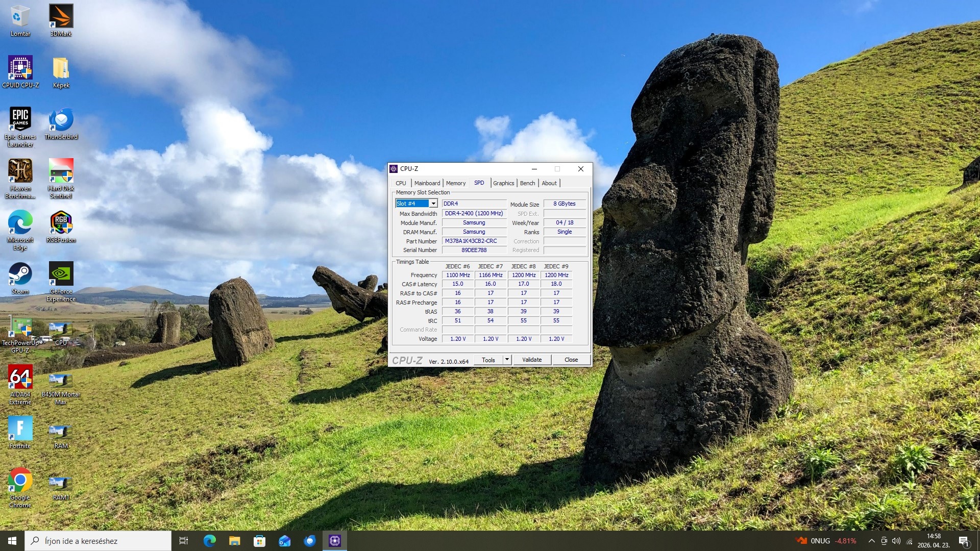Launch the Heaven Benchmark shortcut
The height and width of the screenshot is (551, 980).
point(20,171)
